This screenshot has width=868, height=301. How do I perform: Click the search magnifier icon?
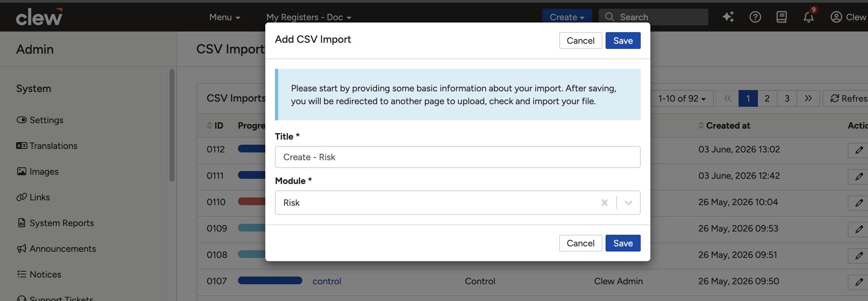click(609, 17)
